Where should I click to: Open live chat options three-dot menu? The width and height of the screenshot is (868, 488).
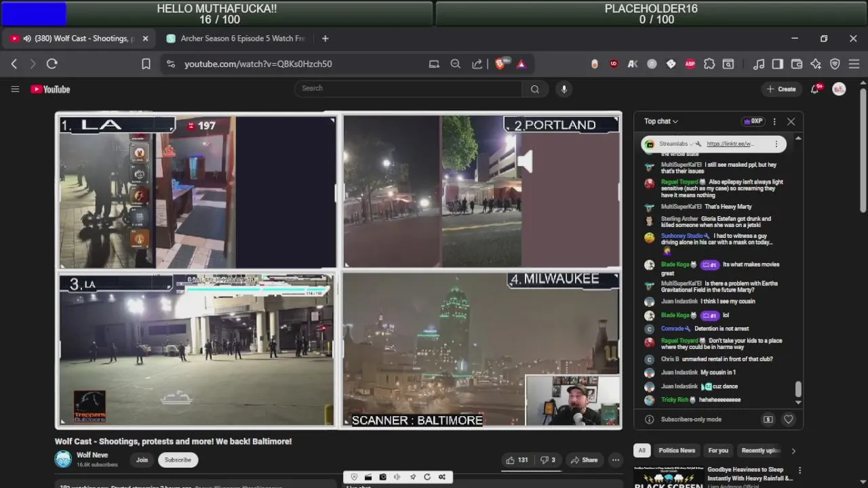774,121
